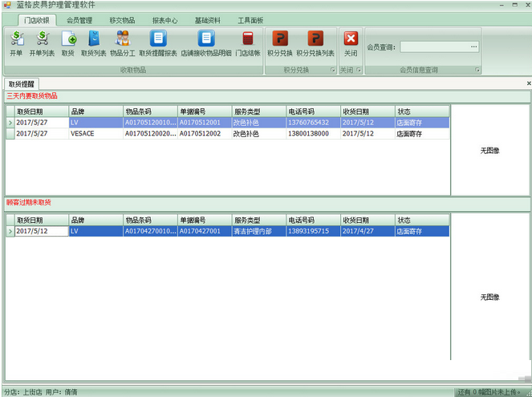Select the VESACE brand cell
This screenshot has width=532, height=397.
[95, 134]
